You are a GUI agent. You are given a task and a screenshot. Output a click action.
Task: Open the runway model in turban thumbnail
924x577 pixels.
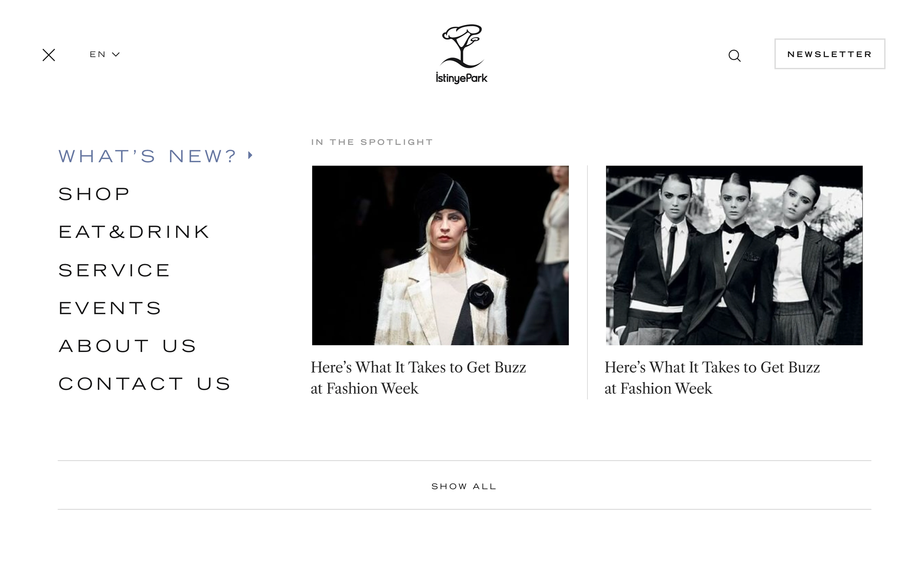pyautogui.click(x=440, y=255)
